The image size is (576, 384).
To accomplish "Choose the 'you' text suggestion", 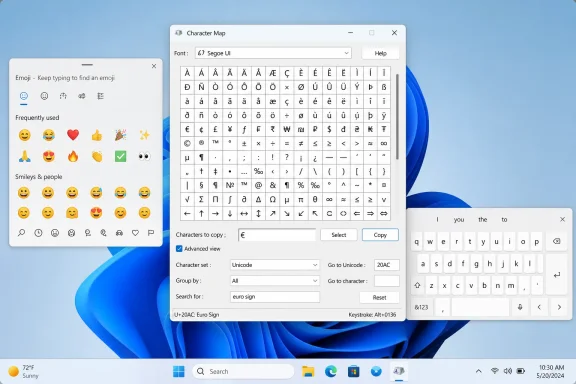I will 459,220.
